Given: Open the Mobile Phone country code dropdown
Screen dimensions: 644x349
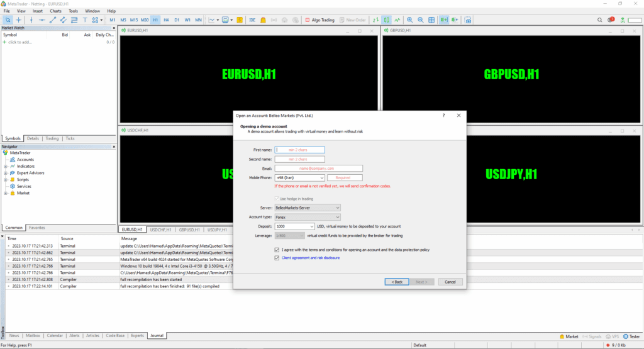Looking at the screenshot, I should tap(321, 178).
